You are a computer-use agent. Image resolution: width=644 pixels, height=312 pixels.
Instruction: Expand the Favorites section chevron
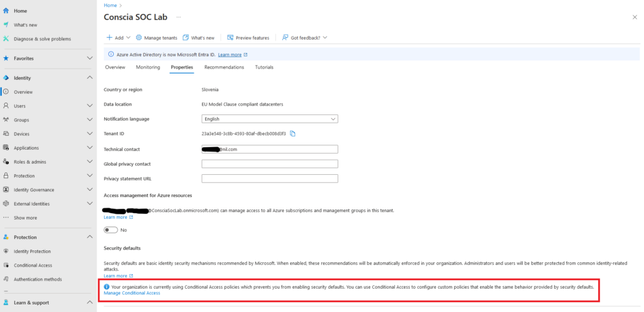[x=90, y=58]
